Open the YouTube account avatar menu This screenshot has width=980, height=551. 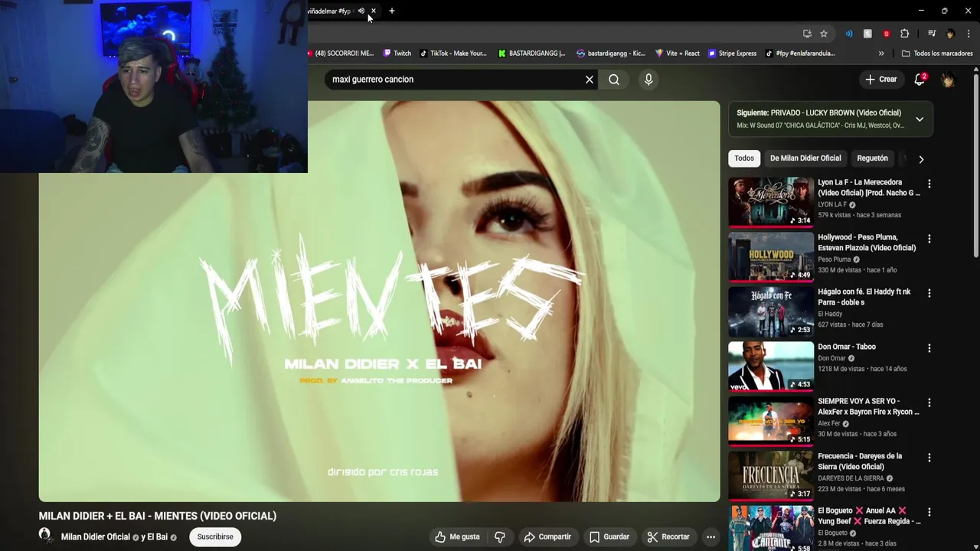948,80
